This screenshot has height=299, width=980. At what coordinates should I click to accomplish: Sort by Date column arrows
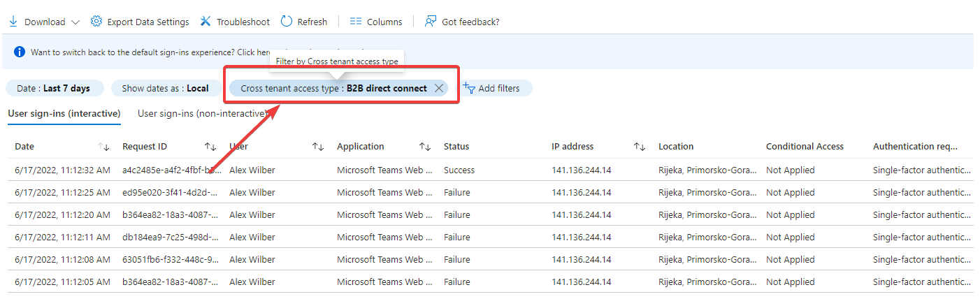tap(103, 147)
